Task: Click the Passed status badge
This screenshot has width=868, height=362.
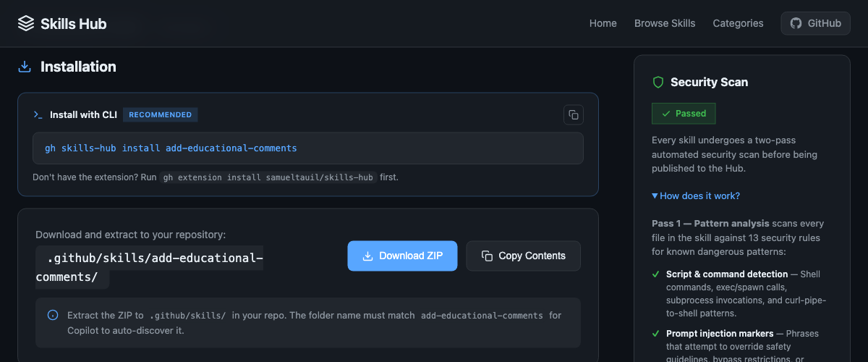Action: click(684, 114)
